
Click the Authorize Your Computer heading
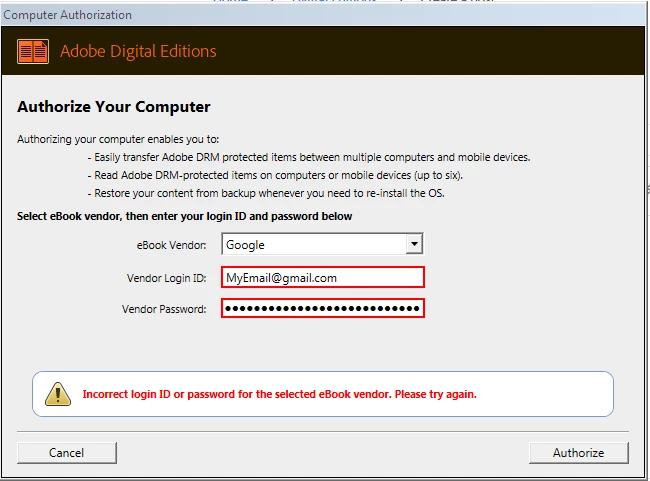[x=114, y=107]
